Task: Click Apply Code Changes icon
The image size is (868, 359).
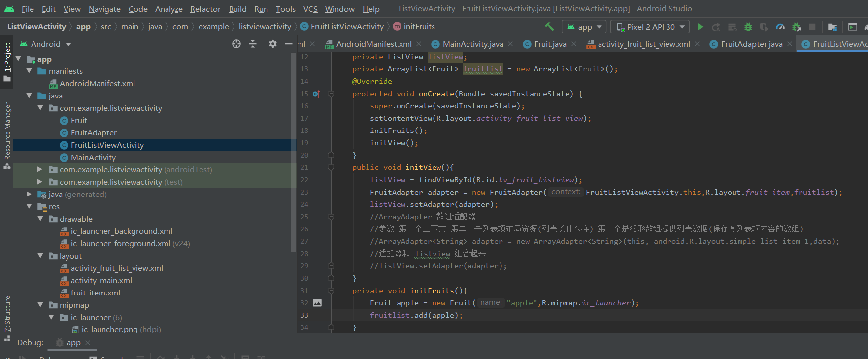Action: (733, 27)
